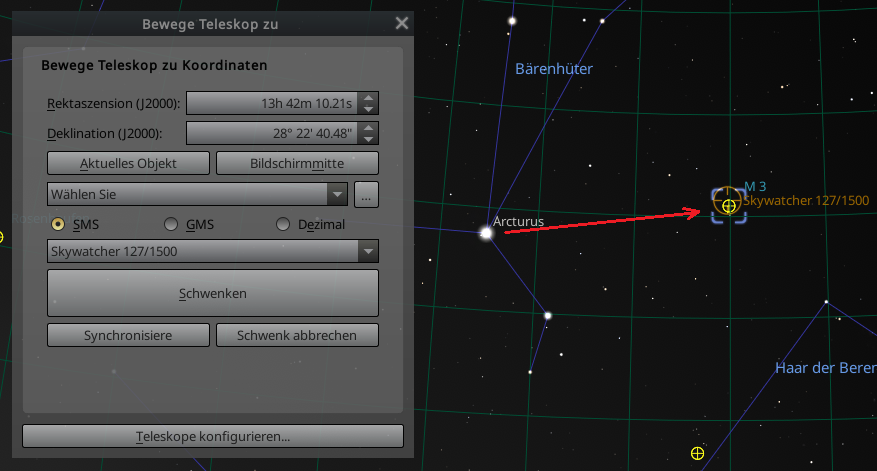Select the GMS radio button
The image size is (877, 471).
(171, 224)
